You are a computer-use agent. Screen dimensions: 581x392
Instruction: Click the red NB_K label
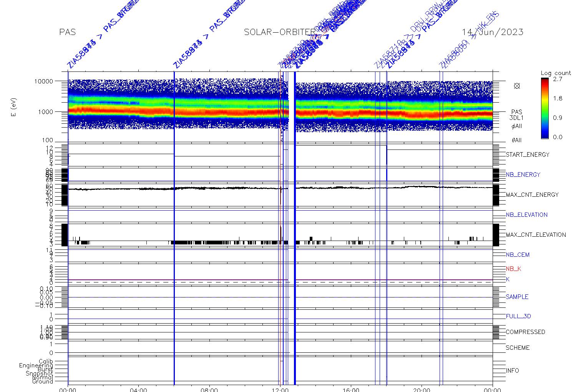point(513,269)
